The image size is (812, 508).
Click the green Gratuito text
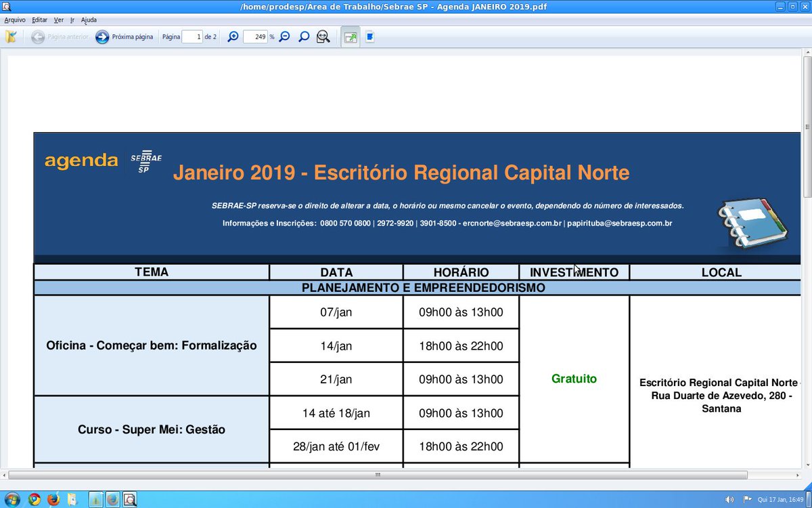click(x=574, y=379)
